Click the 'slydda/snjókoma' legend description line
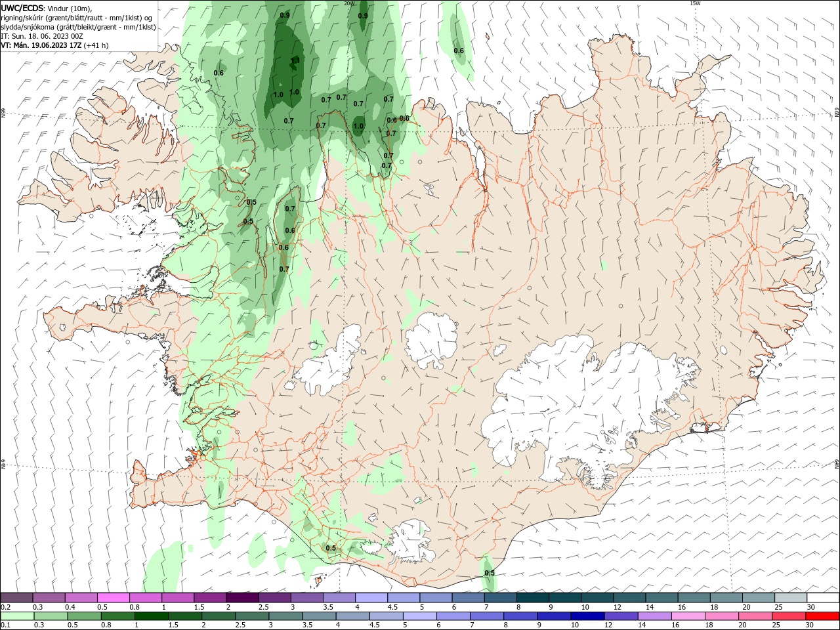840x630 pixels. coord(78,27)
